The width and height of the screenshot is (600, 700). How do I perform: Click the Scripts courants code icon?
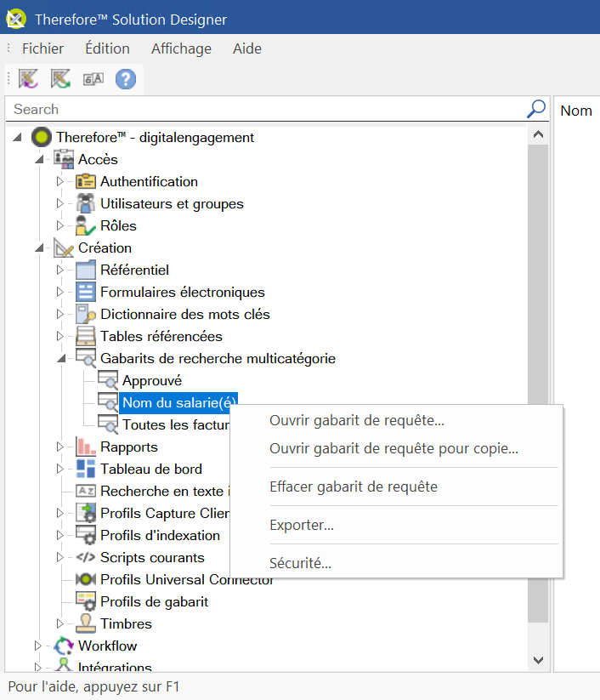[x=86, y=557]
